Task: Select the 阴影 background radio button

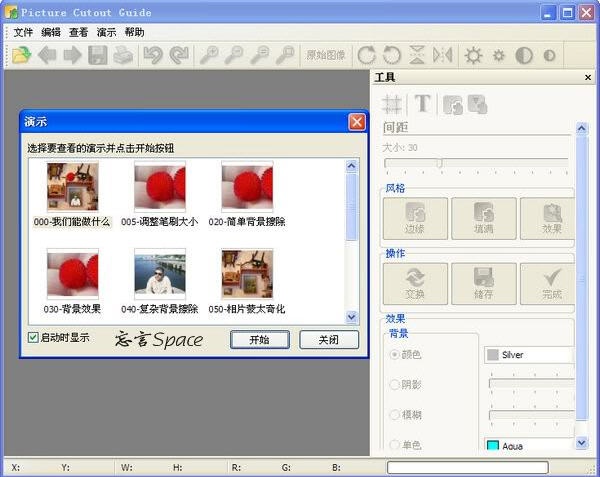Action: point(394,384)
